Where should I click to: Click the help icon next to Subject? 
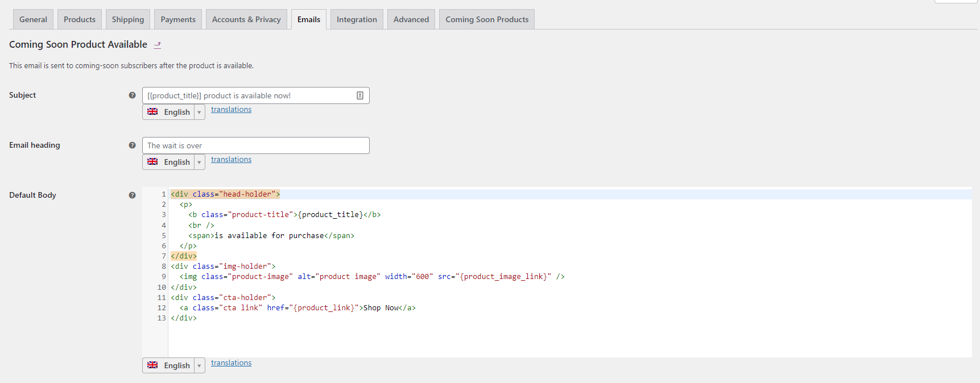pyautogui.click(x=132, y=95)
